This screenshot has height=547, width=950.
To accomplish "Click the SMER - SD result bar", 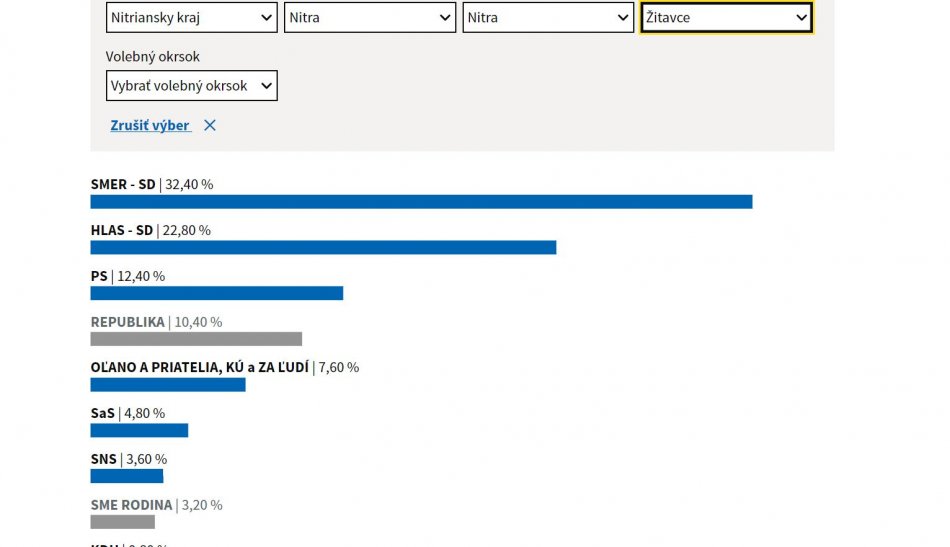I will (421, 202).
